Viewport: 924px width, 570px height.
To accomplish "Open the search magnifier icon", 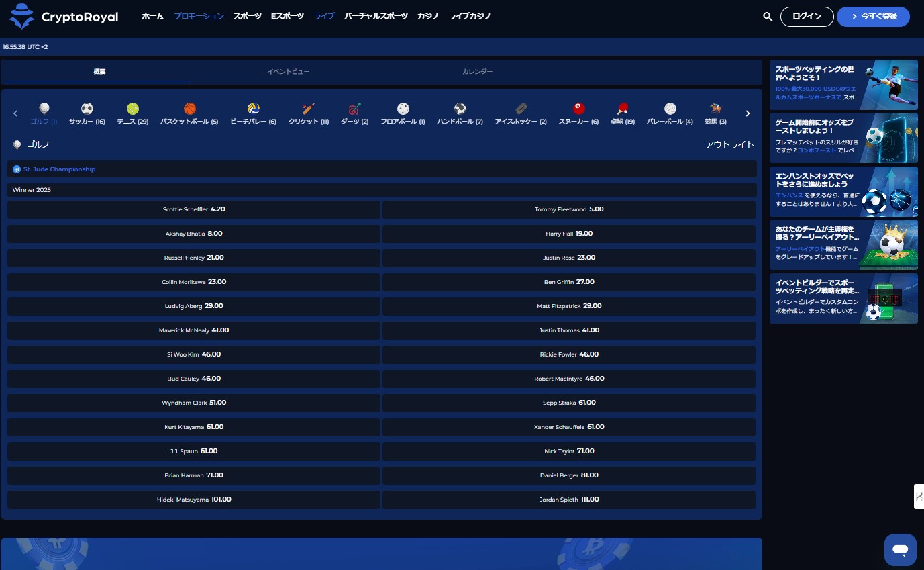I will (x=768, y=17).
